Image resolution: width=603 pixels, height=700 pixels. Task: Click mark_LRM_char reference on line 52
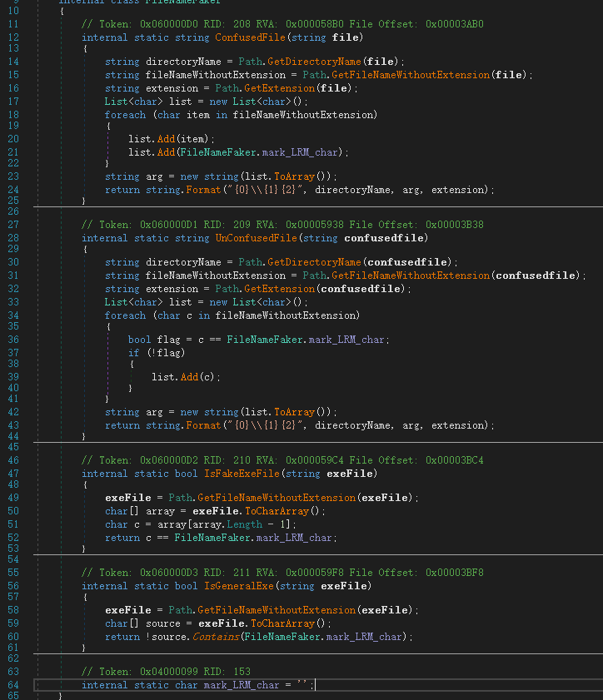pyautogui.click(x=294, y=538)
